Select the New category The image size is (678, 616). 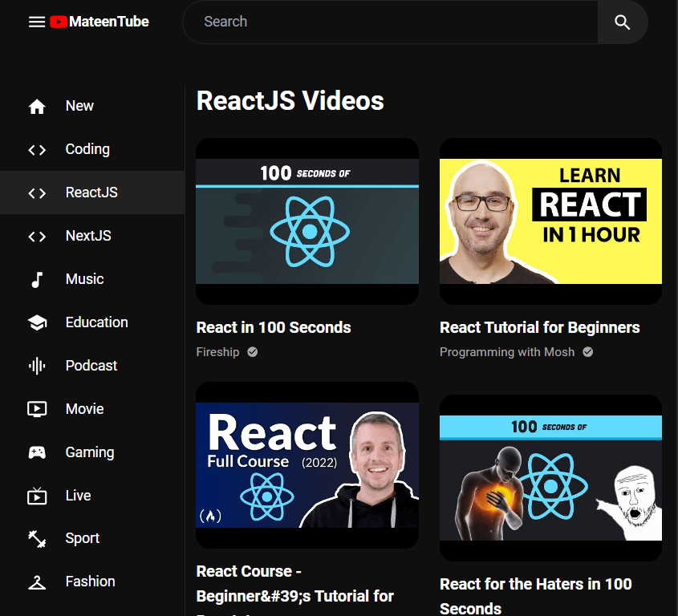point(92,106)
